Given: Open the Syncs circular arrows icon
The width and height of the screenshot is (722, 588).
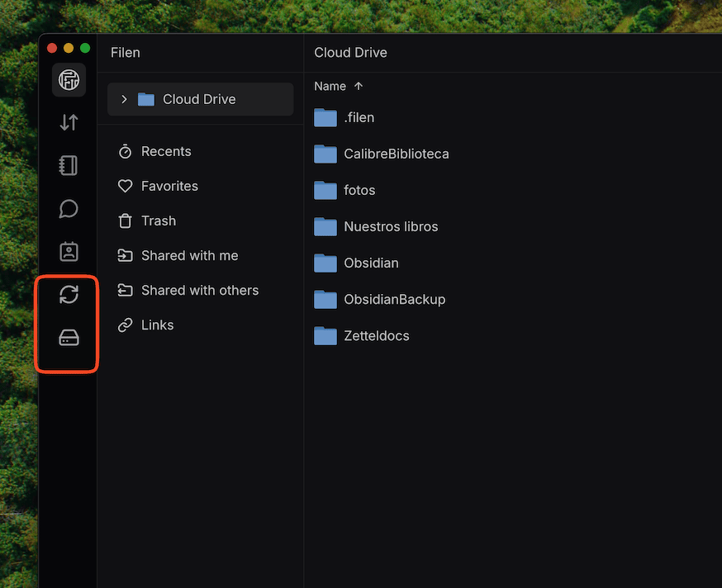Looking at the screenshot, I should point(69,294).
